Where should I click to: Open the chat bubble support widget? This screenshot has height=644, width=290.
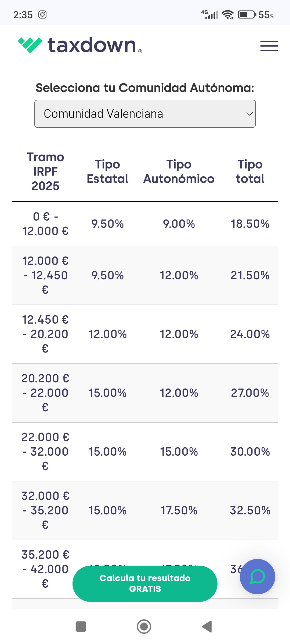coord(257,576)
